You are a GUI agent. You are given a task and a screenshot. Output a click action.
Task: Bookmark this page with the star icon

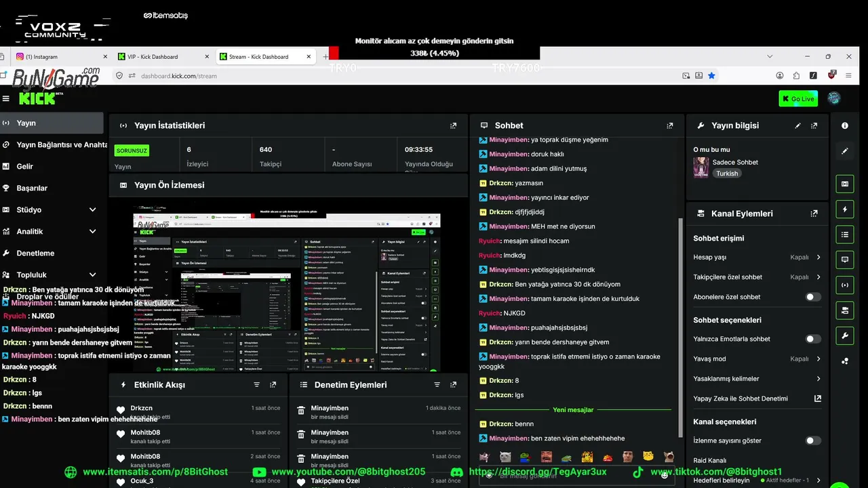[711, 76]
